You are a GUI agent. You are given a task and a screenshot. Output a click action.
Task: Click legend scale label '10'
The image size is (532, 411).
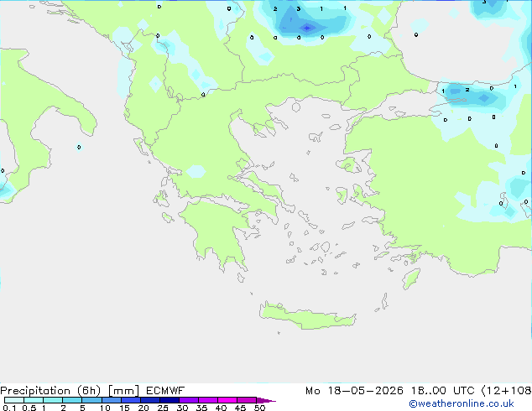pyautogui.click(x=105, y=408)
